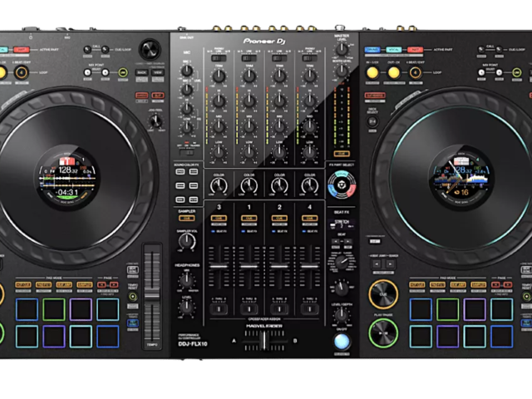
Task: Click the channel 2 HI EQ knob
Action: pos(279,101)
